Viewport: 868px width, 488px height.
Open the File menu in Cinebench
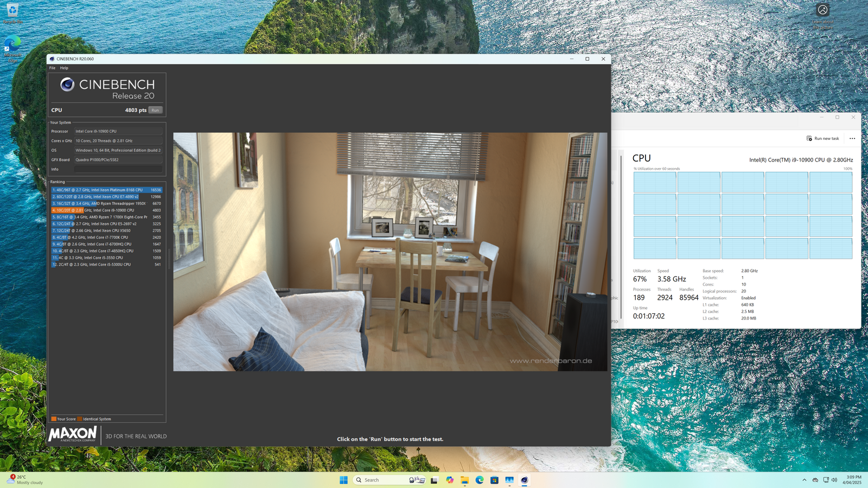coord(52,68)
